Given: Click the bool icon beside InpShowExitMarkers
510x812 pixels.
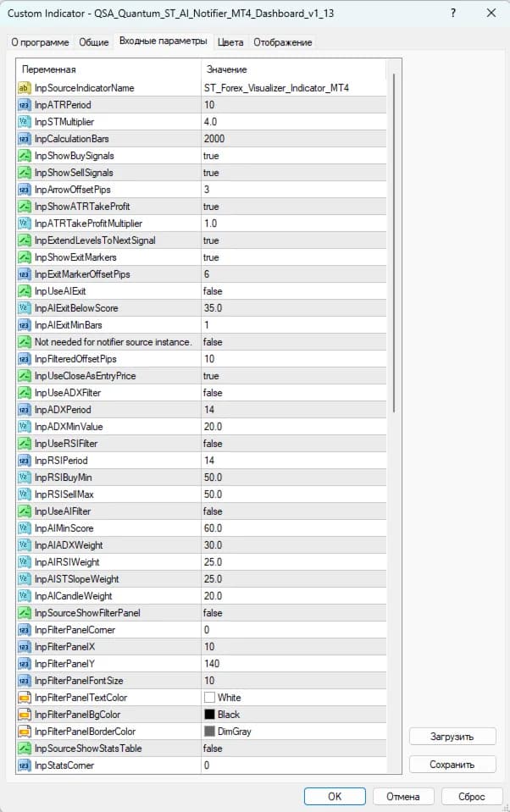Looking at the screenshot, I should pos(24,257).
